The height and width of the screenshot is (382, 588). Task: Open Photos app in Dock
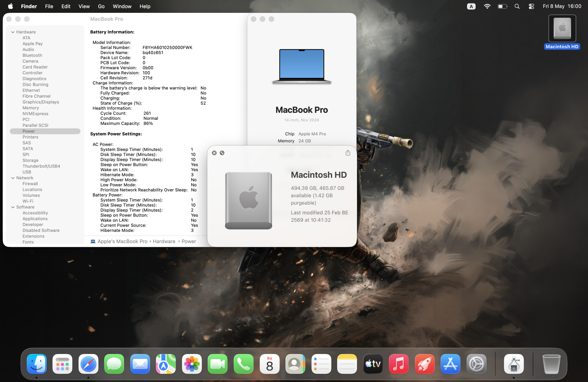coord(192,364)
